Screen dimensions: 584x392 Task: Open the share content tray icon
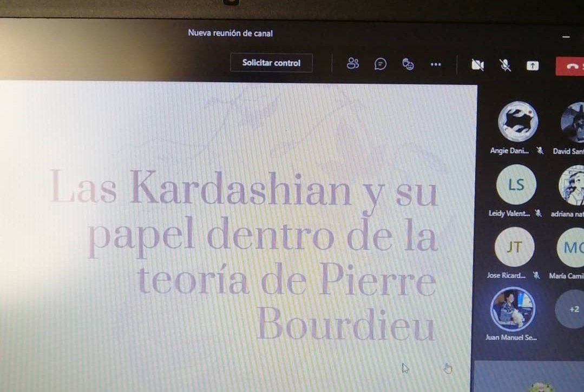click(532, 66)
